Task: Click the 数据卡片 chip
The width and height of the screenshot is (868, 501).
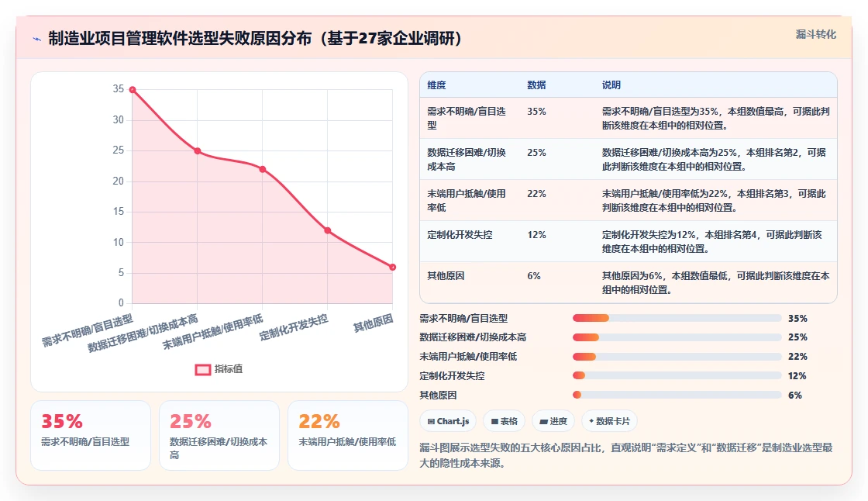Action: pyautogui.click(x=609, y=421)
